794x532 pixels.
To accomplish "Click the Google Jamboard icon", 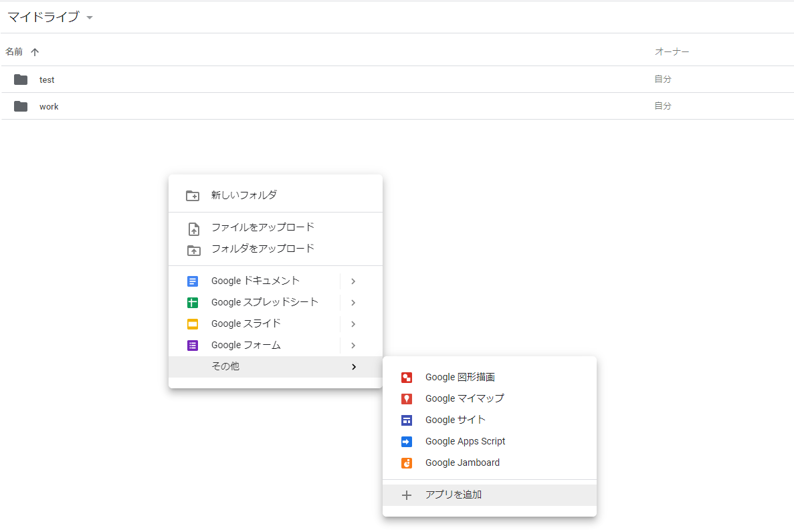I will coord(407,462).
